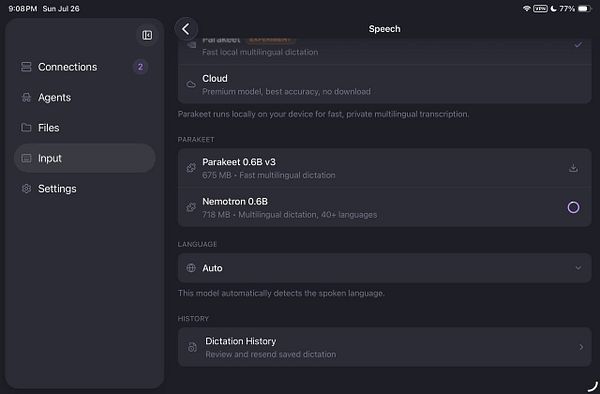Click the Connections server icon
This screenshot has height=394, width=600.
tap(26, 67)
